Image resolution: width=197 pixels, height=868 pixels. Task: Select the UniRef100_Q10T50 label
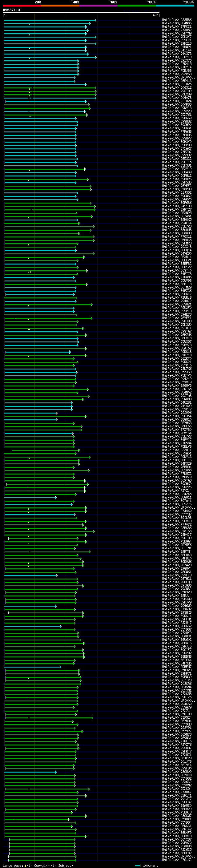point(177,531)
